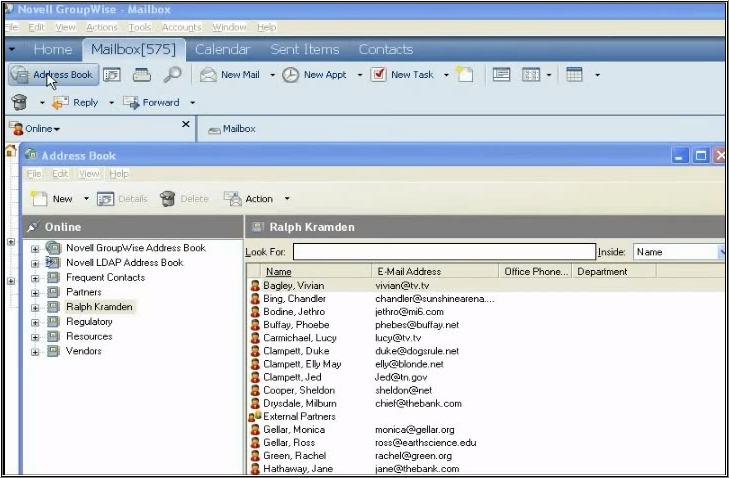Open the New Task dropdown arrow

(x=446, y=75)
